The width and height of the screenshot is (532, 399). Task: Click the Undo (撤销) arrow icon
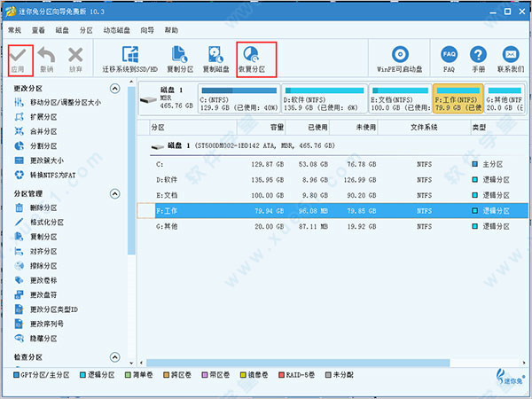(x=46, y=55)
